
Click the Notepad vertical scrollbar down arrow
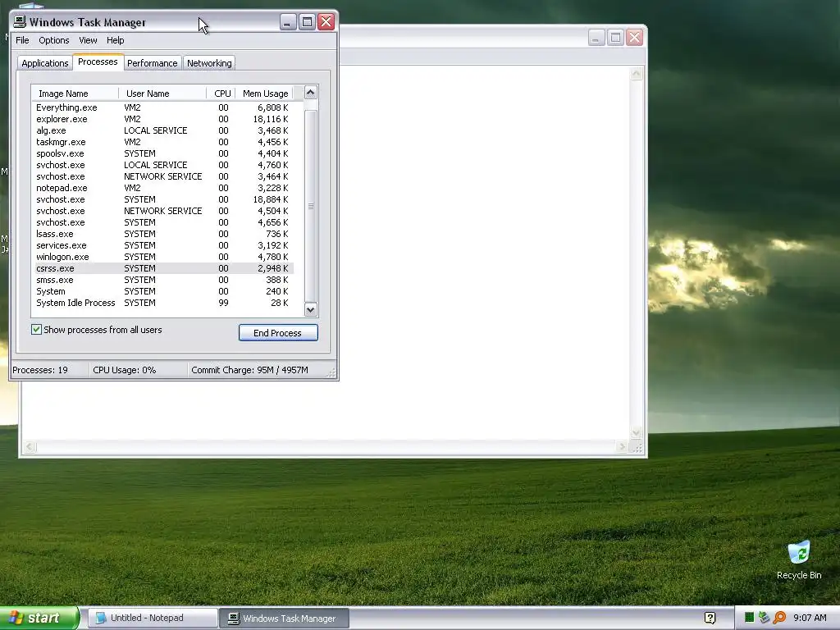[637, 432]
